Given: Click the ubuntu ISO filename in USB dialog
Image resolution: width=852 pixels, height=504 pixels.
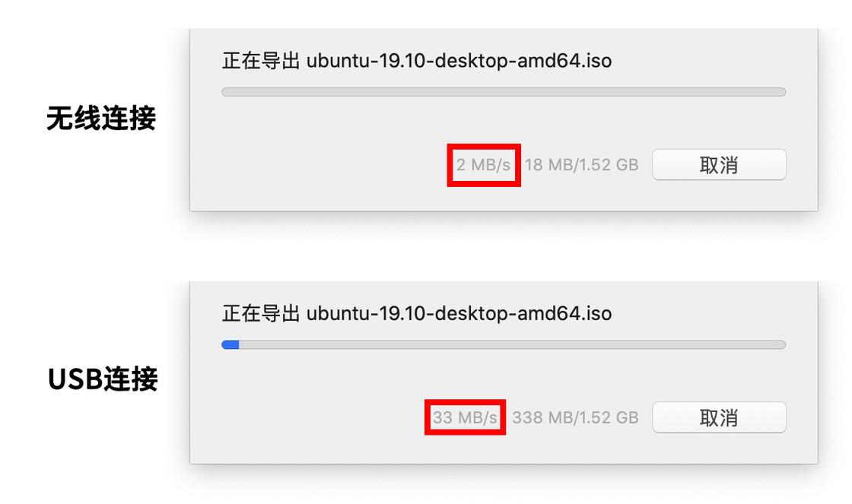Looking at the screenshot, I should [x=459, y=313].
